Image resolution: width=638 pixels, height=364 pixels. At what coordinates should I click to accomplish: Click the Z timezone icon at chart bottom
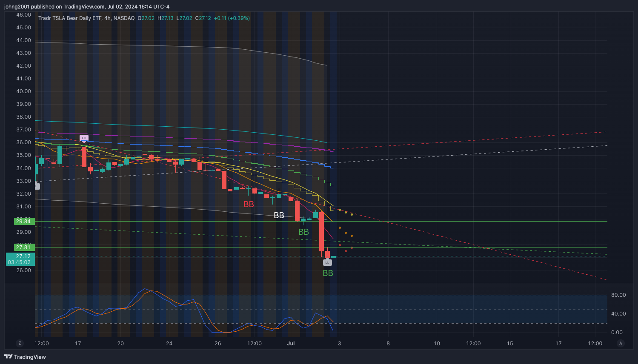pos(20,343)
